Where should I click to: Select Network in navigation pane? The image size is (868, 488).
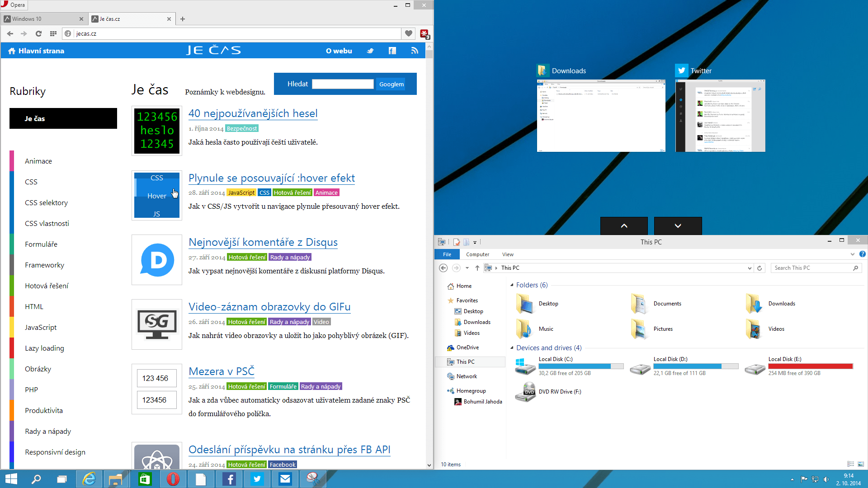point(467,376)
